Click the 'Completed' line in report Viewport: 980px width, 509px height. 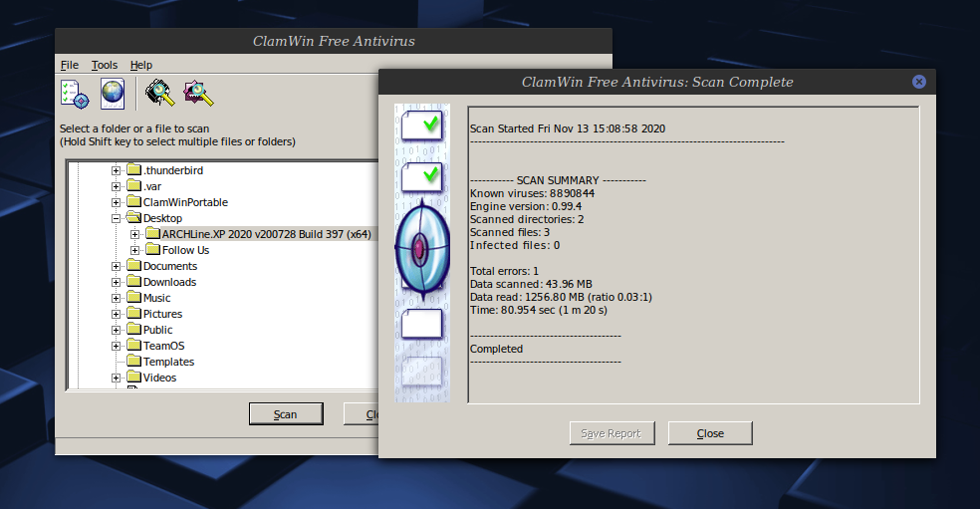coord(496,349)
